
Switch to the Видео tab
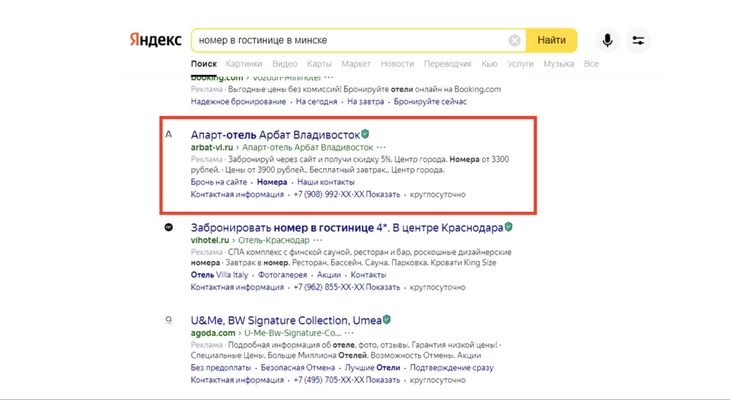[284, 64]
